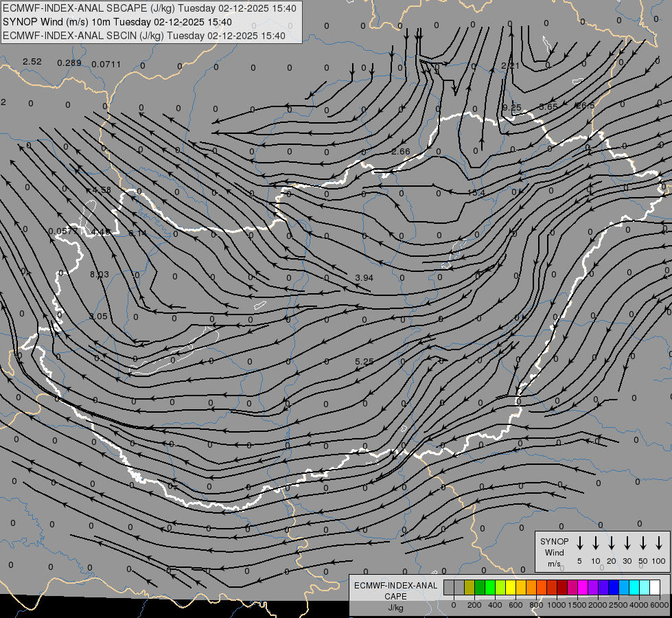
Task: Click the 1000 tick label on CAPE scale
Action: coord(557,605)
